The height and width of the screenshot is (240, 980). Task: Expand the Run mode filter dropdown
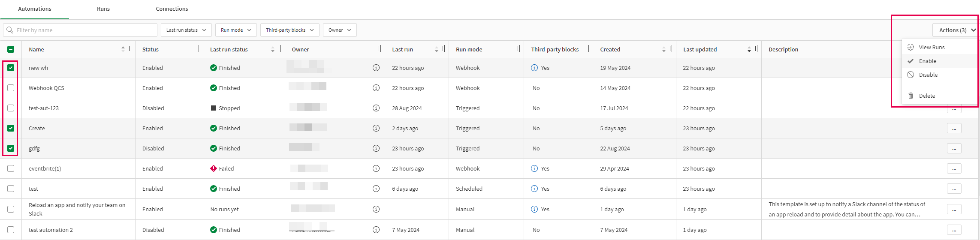(x=236, y=30)
